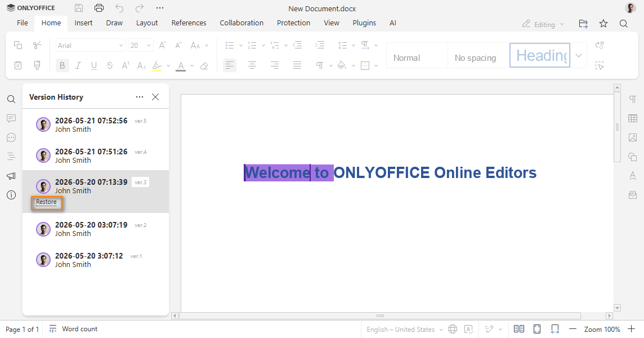Expand the Change case dropdown
The image size is (644, 338).
(207, 45)
